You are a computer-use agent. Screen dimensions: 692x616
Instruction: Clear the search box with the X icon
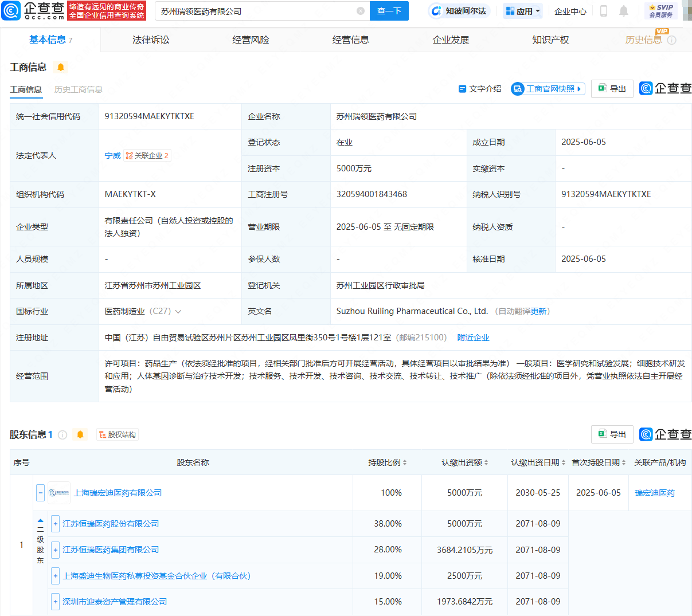361,11
